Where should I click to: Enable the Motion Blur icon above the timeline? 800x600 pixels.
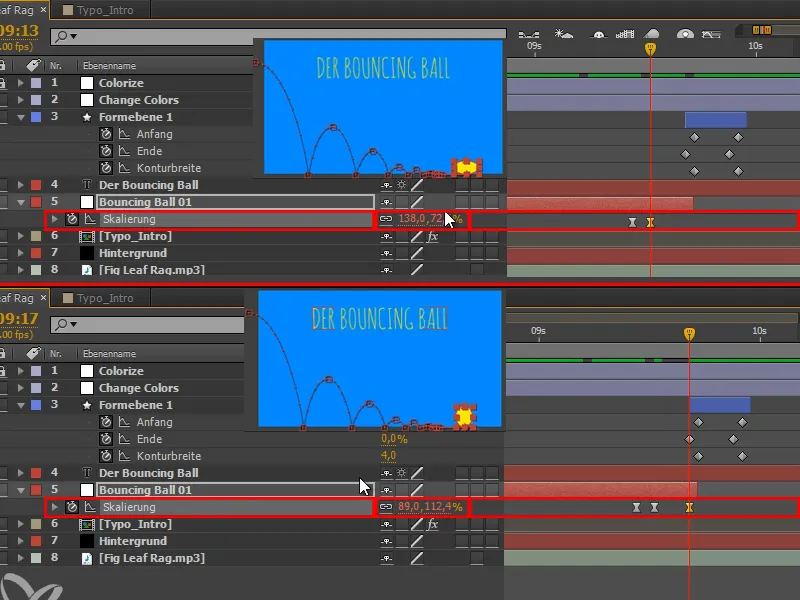(652, 34)
